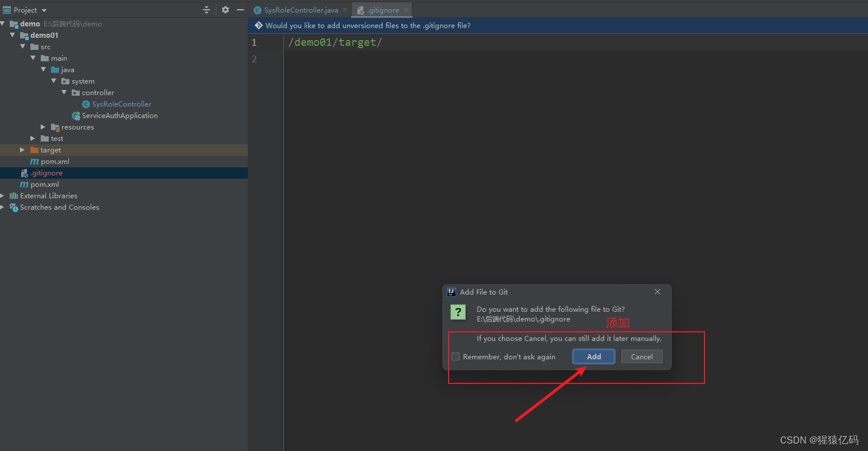Collapse the demo01 module node
The height and width of the screenshot is (451, 868).
13,35
